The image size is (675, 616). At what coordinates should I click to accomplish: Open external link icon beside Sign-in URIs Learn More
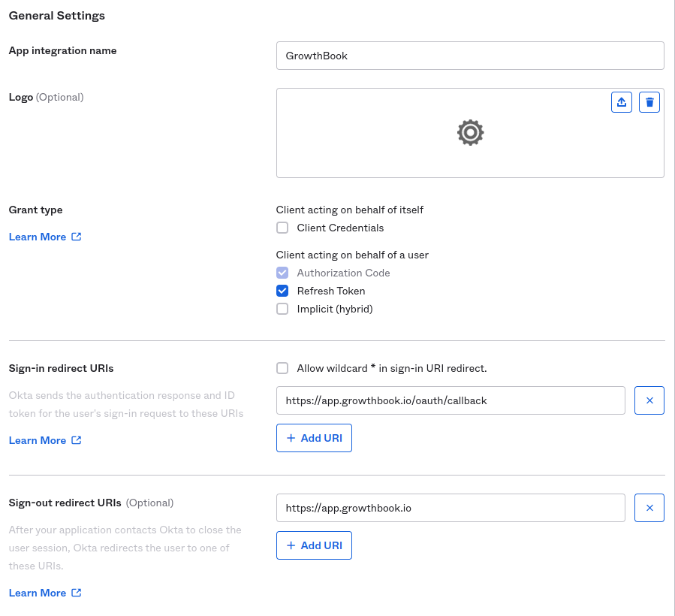pos(76,440)
